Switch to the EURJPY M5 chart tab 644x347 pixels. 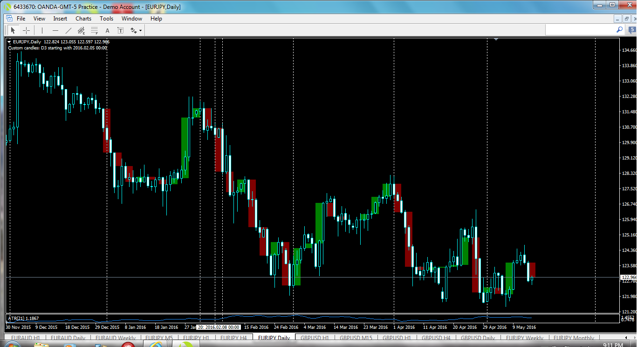(159, 338)
